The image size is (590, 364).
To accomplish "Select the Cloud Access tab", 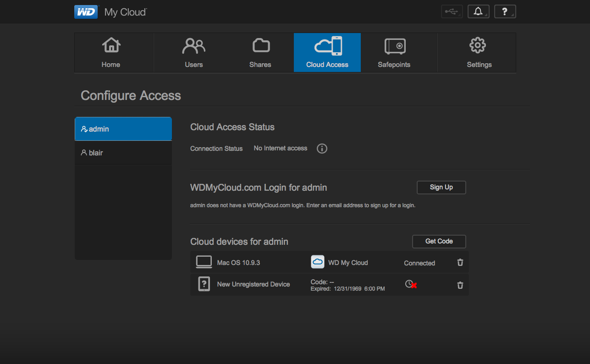I will click(327, 53).
